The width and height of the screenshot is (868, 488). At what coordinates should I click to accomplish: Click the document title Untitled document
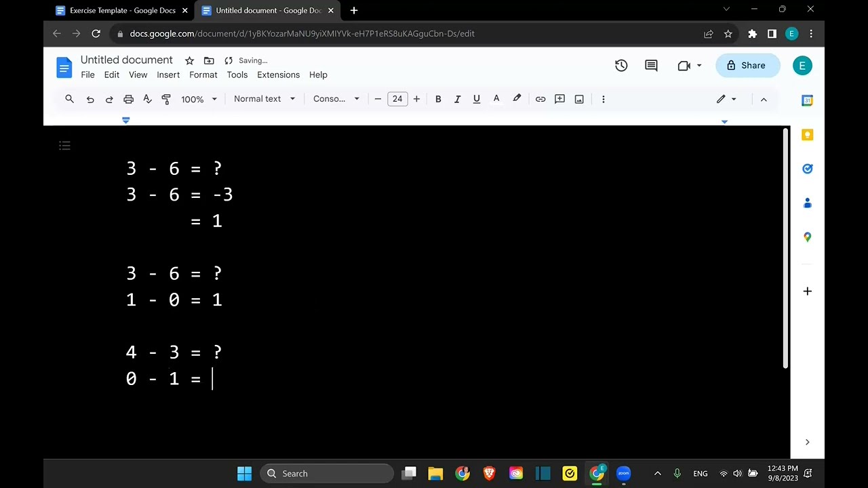coord(127,60)
